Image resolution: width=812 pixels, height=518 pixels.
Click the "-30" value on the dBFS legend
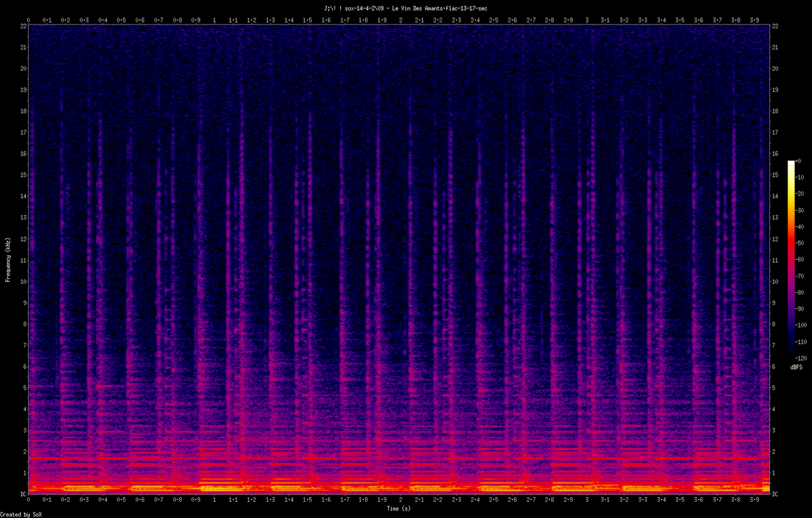pyautogui.click(x=801, y=210)
